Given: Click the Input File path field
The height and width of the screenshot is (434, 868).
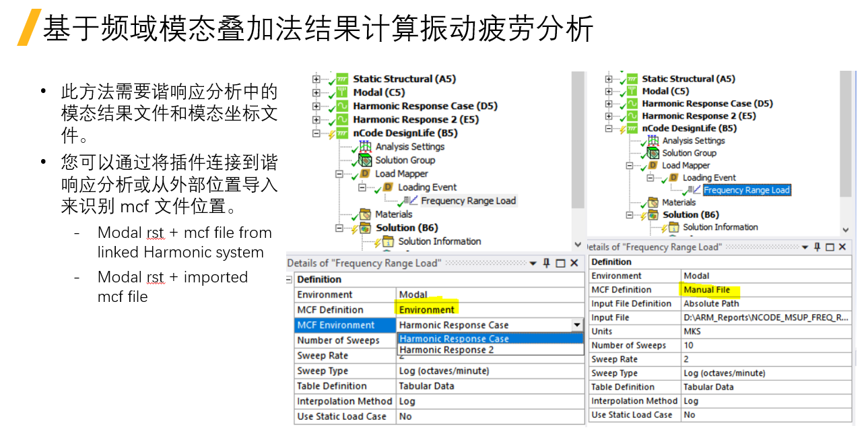Looking at the screenshot, I should (x=766, y=317).
